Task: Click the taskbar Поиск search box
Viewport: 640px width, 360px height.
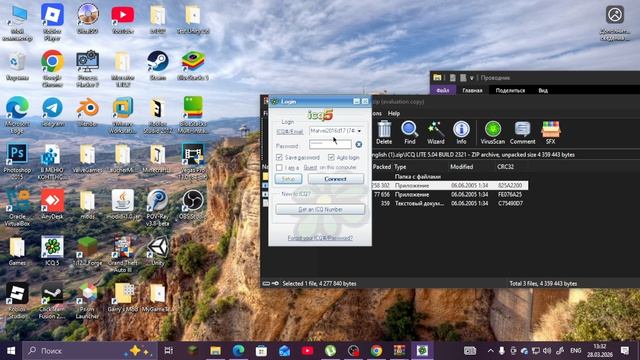Action: pos(90,351)
